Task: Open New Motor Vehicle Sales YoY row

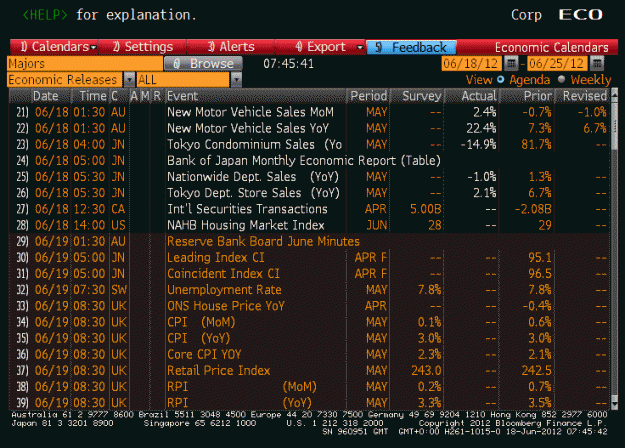Action: (309, 128)
